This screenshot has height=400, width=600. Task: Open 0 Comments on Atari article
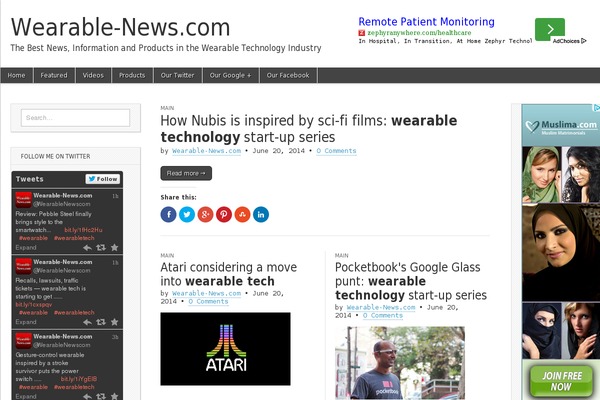208,302
